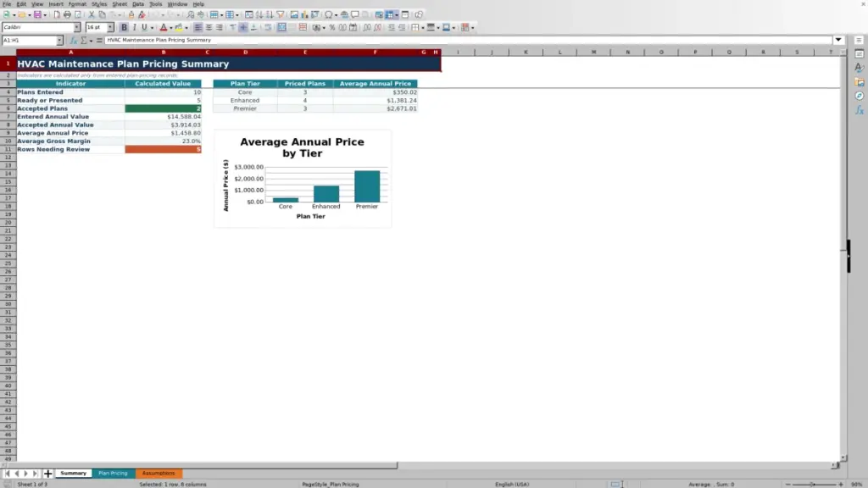868x488 pixels.
Task: Open the Format menu
Action: click(77, 4)
